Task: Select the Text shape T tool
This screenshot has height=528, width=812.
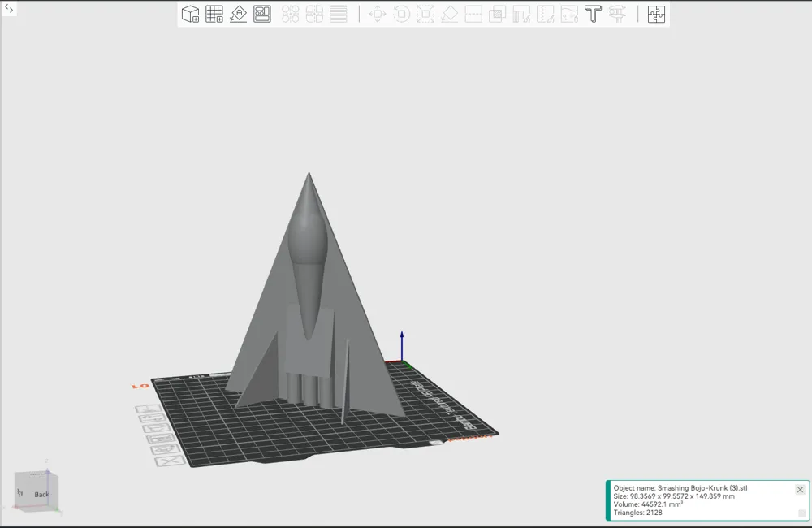Action: coord(593,14)
